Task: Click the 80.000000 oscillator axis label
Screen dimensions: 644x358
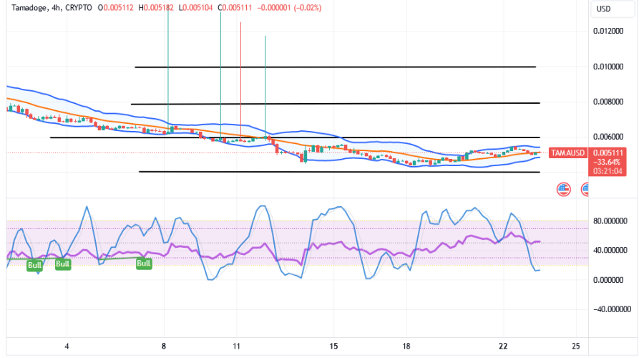Action: 610,221
